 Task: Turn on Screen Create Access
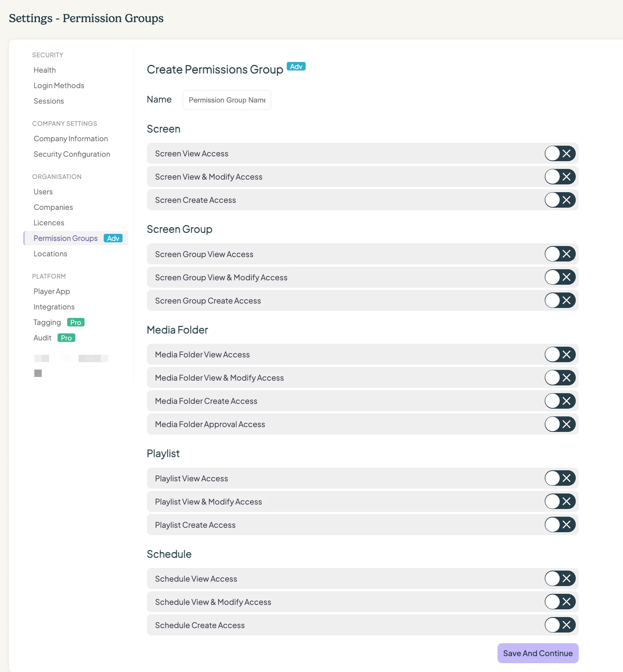click(x=560, y=200)
